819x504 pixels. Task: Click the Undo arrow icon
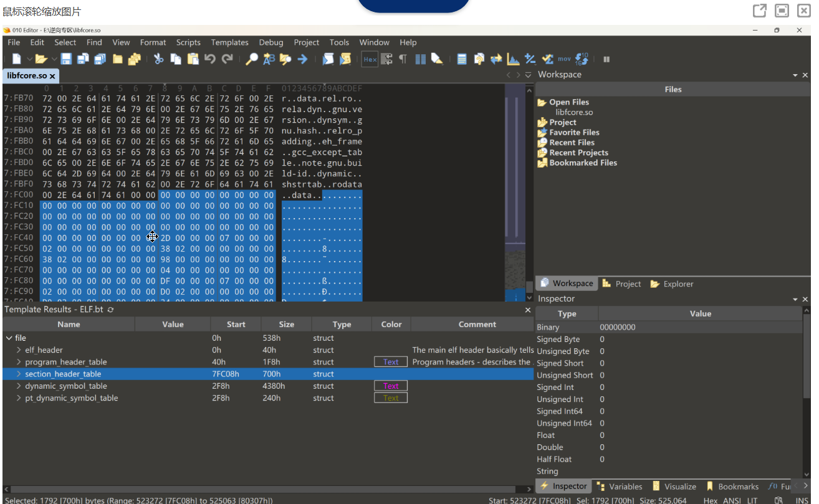(210, 59)
